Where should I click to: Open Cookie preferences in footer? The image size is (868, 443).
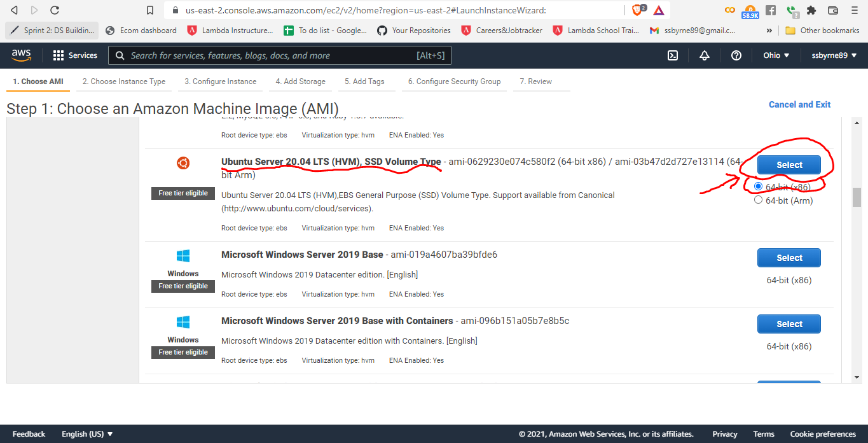point(823,434)
